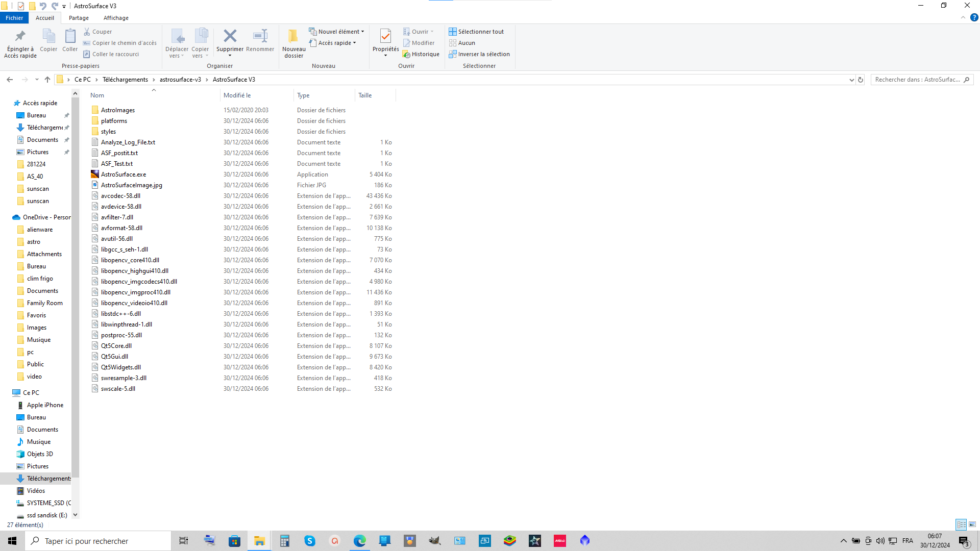Click the Supprimer delete icon
Screen dimensions: 980x551
coord(230,36)
